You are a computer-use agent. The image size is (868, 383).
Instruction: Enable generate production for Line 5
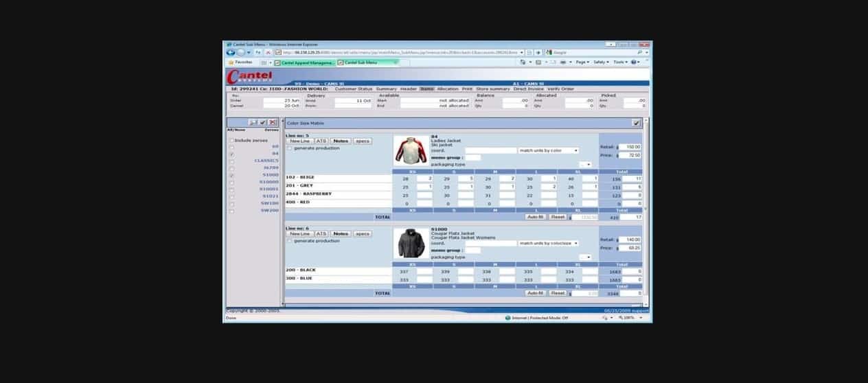tap(289, 148)
